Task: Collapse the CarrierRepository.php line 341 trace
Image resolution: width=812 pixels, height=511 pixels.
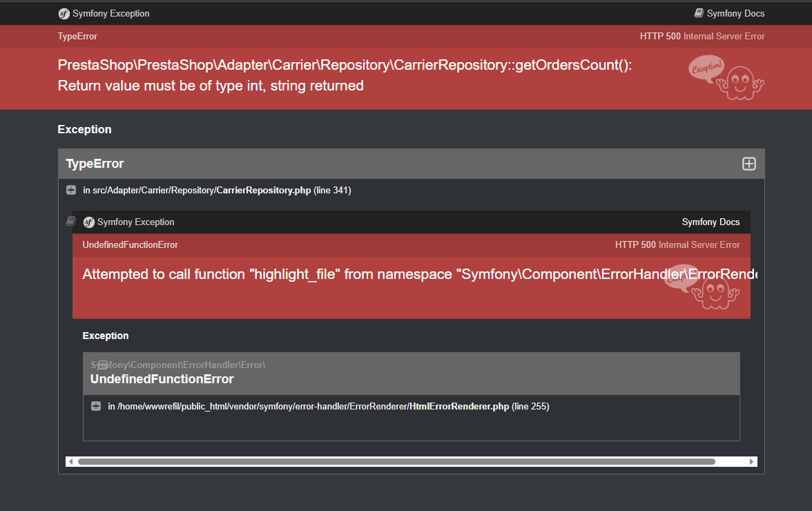Action: 71,190
